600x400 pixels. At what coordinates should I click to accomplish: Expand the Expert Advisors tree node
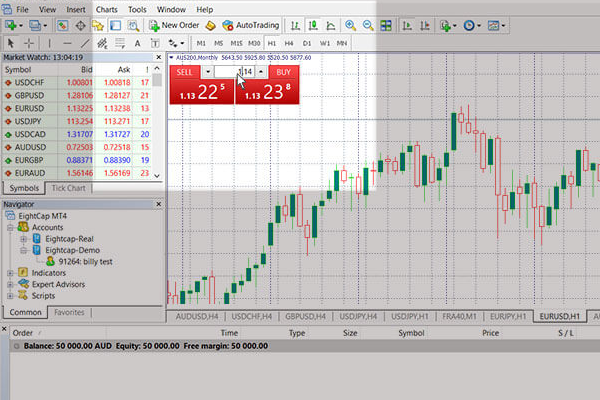click(x=10, y=284)
